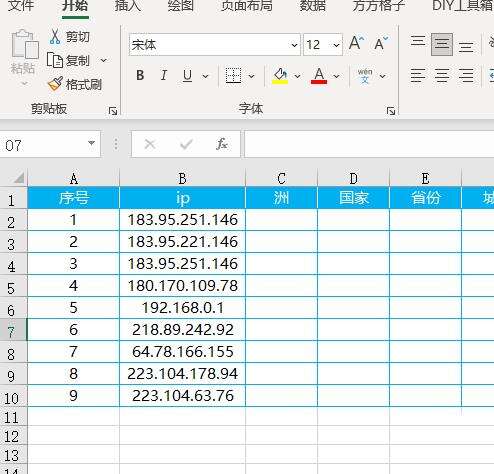The height and width of the screenshot is (474, 494).
Task: Select cell with 192.168.0.1
Action: pyautogui.click(x=182, y=308)
